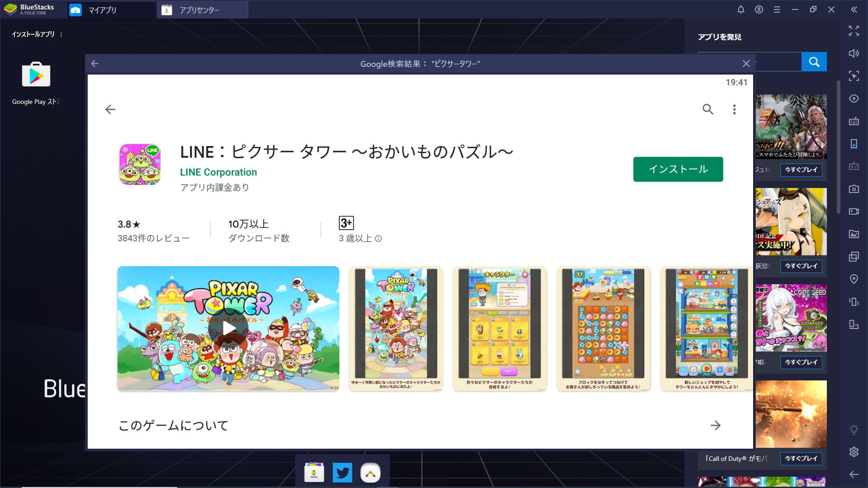
Task: Click the LINE Pixar Tower app icon
Action: tap(140, 164)
